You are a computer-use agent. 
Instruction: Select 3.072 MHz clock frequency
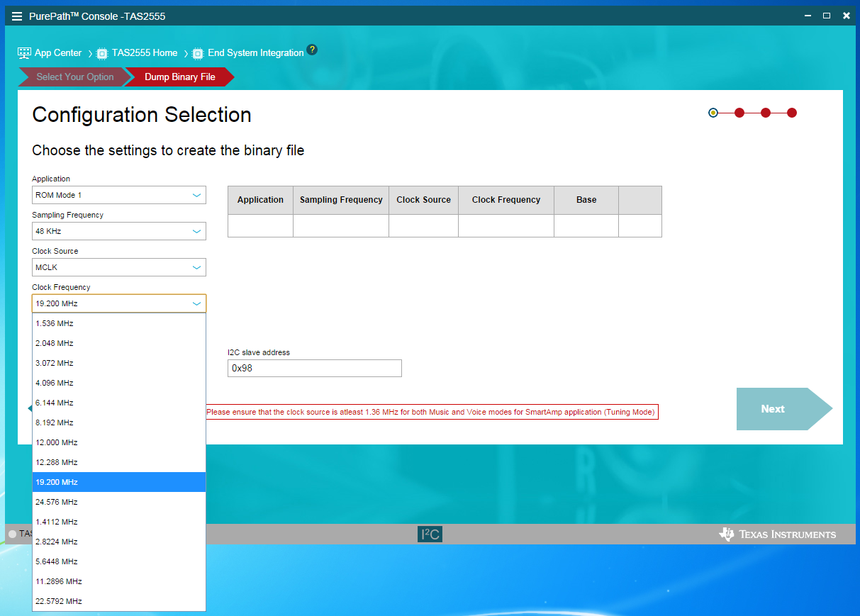pos(119,363)
